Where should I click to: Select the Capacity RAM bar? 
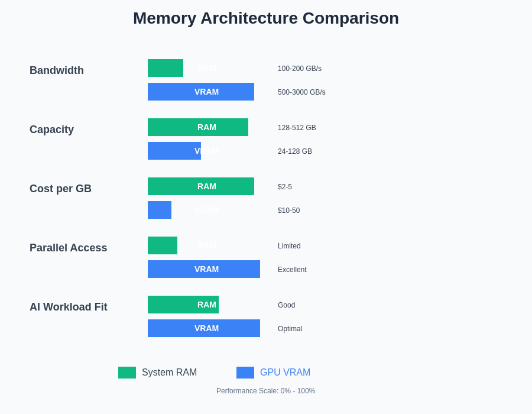[198, 127]
